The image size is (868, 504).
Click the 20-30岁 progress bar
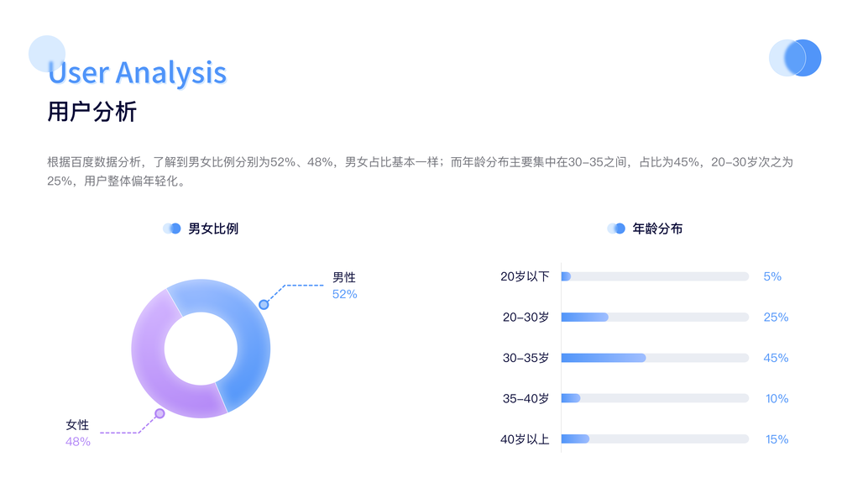(654, 317)
